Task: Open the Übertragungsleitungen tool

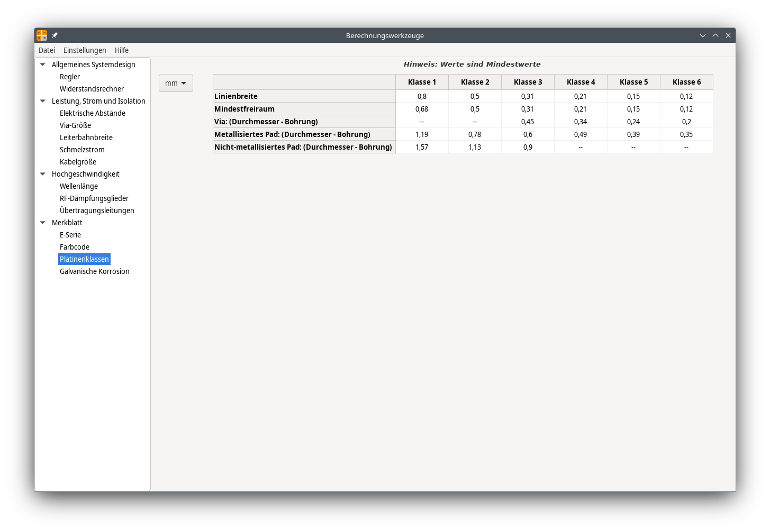Action: [97, 210]
